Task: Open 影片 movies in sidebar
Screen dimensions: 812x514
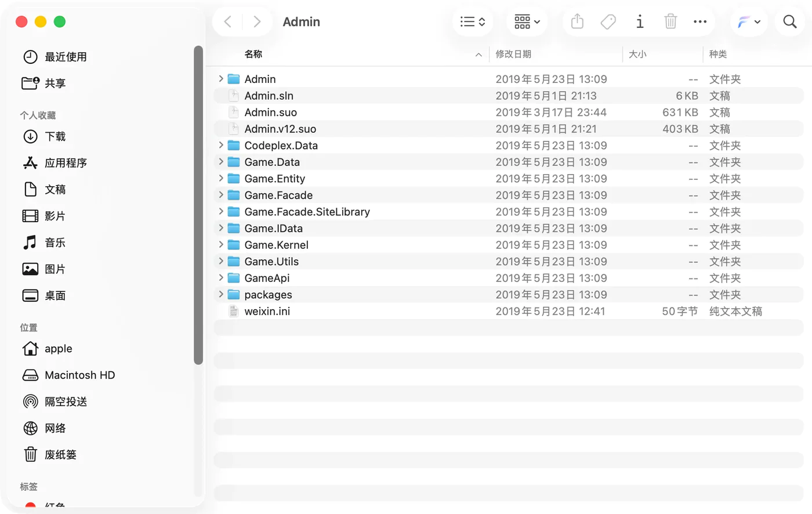Action: coord(43,216)
